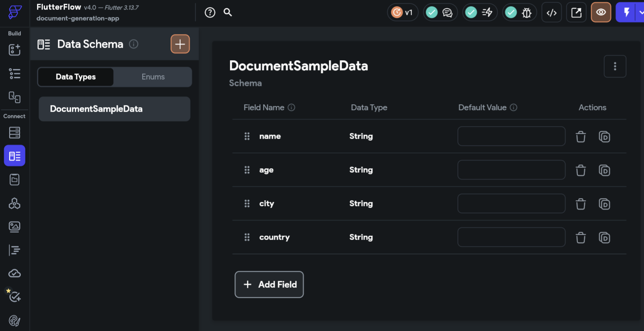Image resolution: width=644 pixels, height=331 pixels.
Task: Open the v1 version history button
Action: (402, 12)
